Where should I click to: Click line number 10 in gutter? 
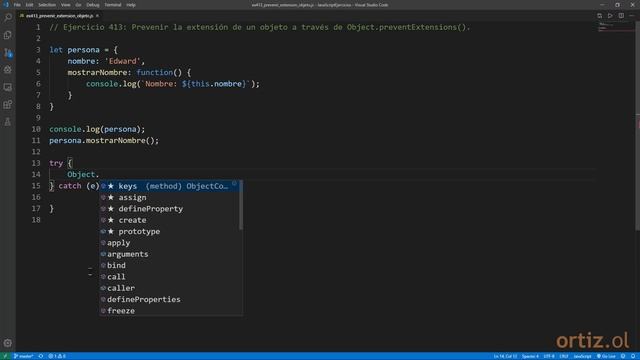click(36, 129)
